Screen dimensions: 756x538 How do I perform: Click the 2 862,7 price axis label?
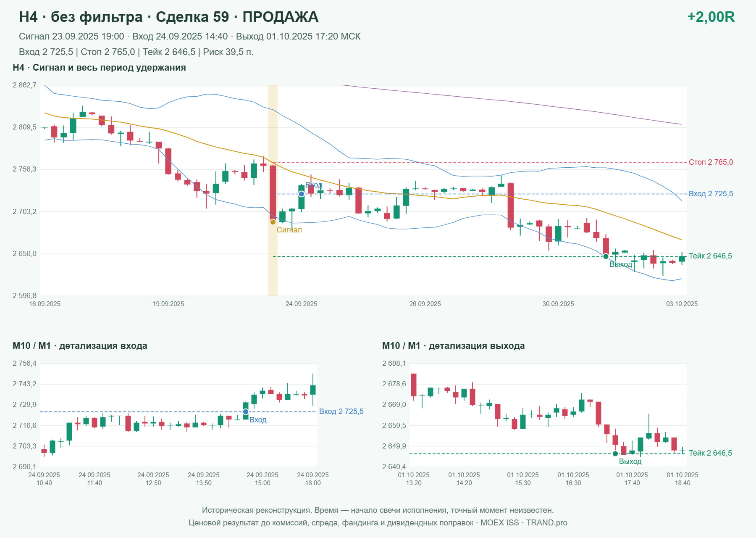(24, 85)
